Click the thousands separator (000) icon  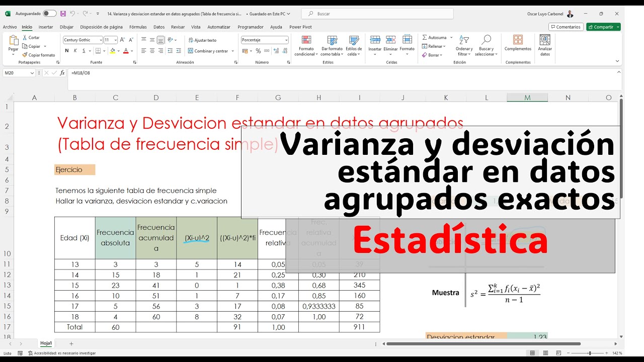click(266, 51)
